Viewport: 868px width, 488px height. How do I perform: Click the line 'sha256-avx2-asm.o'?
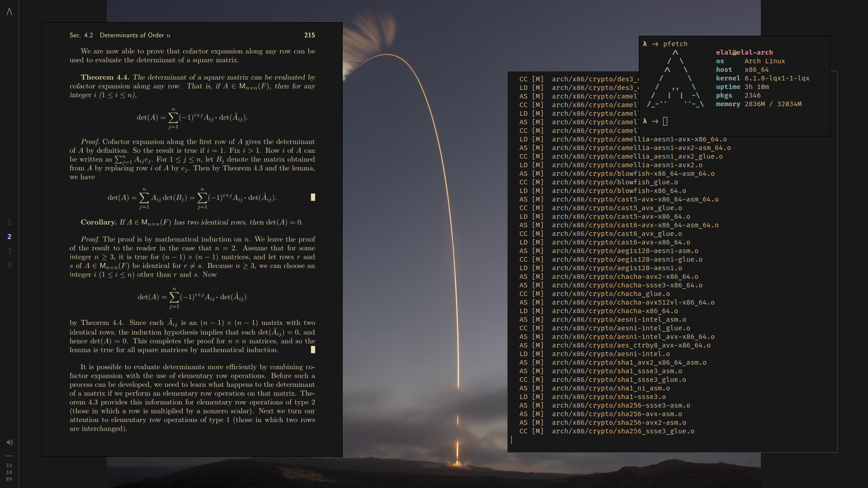(x=603, y=422)
